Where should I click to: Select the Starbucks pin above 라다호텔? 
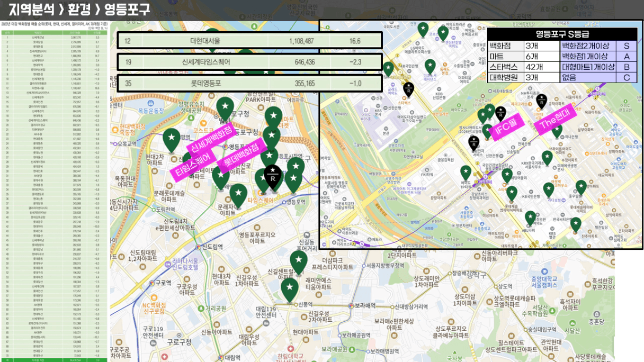click(549, 189)
